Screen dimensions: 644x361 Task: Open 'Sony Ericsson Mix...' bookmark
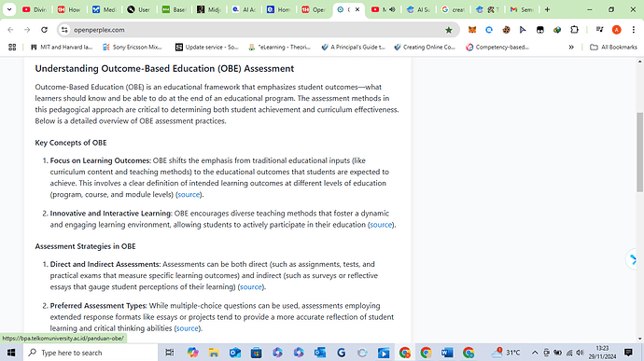pyautogui.click(x=133, y=48)
